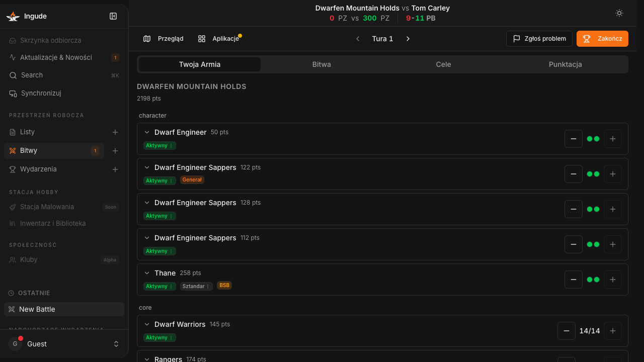Open the Aplikacje menu
Viewport: 644px width, 362px height.
(218, 39)
